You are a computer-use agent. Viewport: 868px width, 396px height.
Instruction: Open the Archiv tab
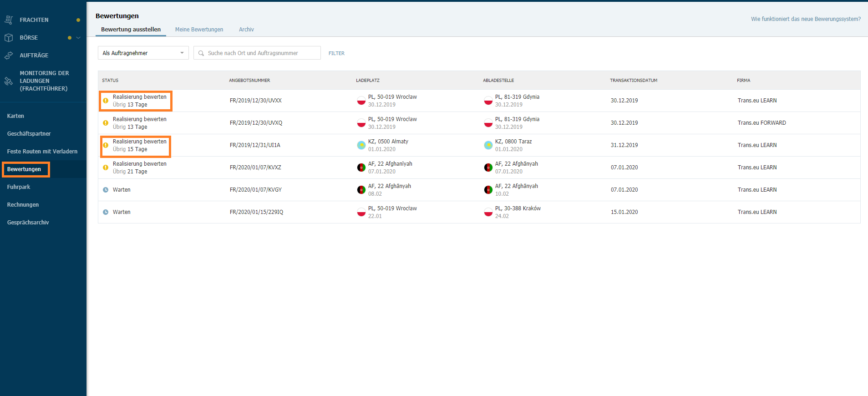(x=246, y=30)
